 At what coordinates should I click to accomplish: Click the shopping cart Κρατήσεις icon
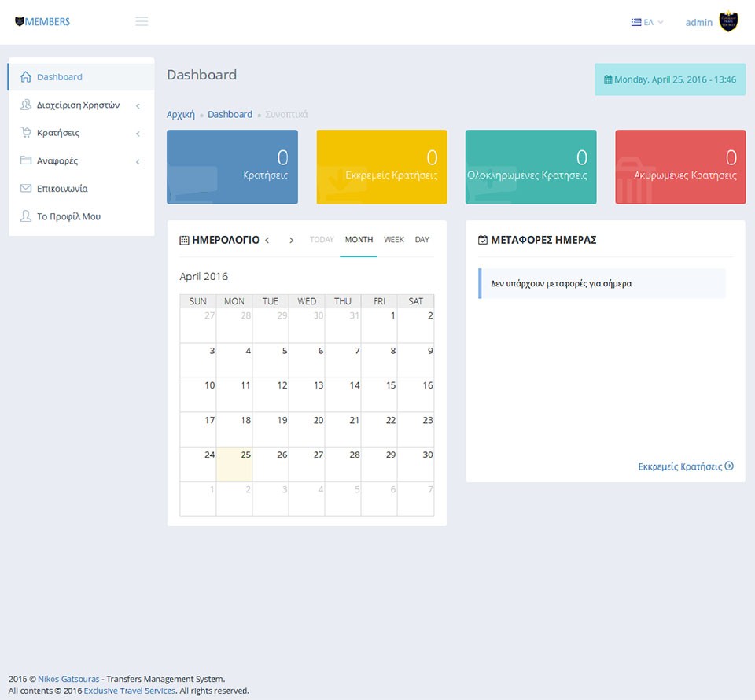pyautogui.click(x=26, y=133)
